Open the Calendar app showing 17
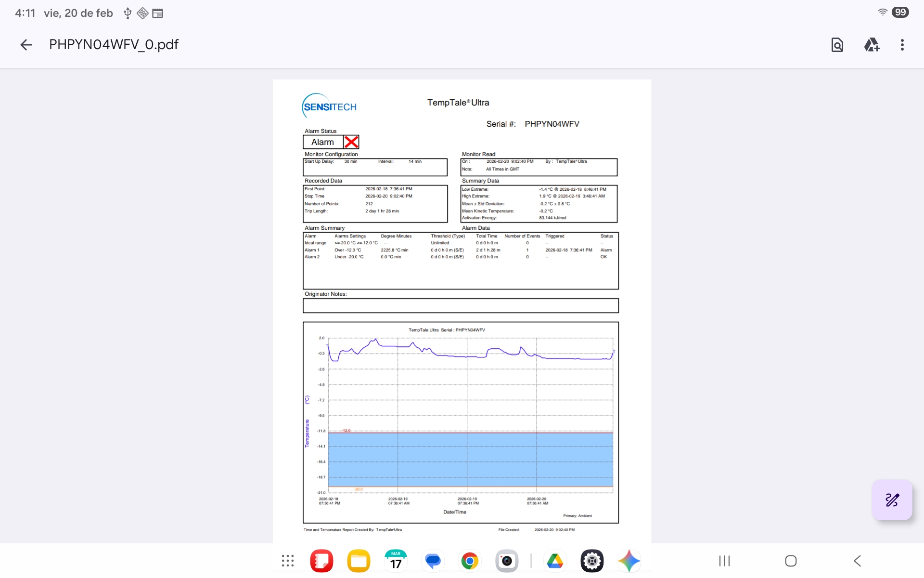 coord(396,561)
